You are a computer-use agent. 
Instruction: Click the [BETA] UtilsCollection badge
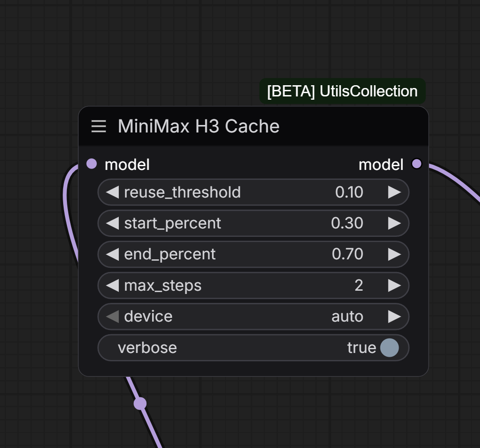(342, 91)
